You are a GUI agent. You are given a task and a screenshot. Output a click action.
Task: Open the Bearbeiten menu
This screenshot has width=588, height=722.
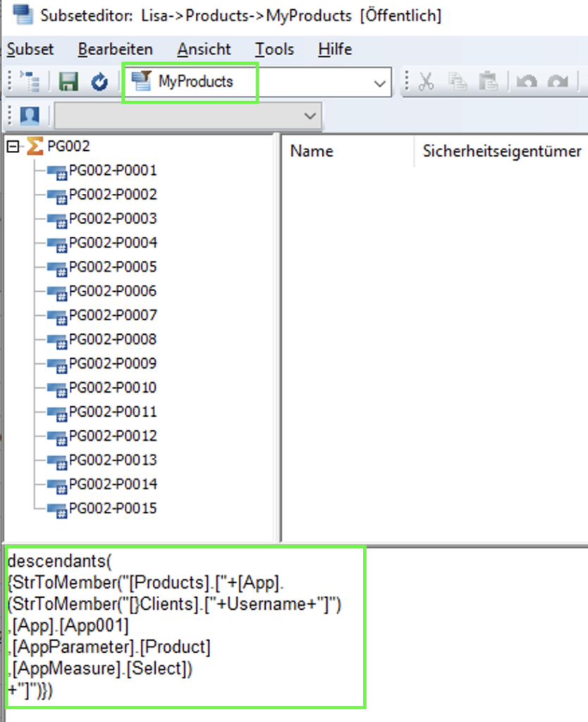pyautogui.click(x=116, y=49)
